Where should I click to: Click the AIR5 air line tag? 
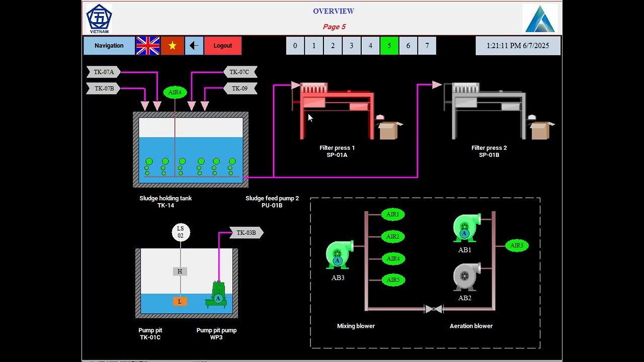(x=393, y=280)
